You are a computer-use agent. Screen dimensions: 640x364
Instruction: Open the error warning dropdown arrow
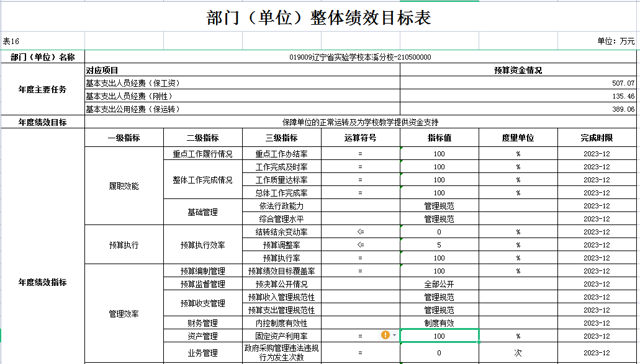394,335
